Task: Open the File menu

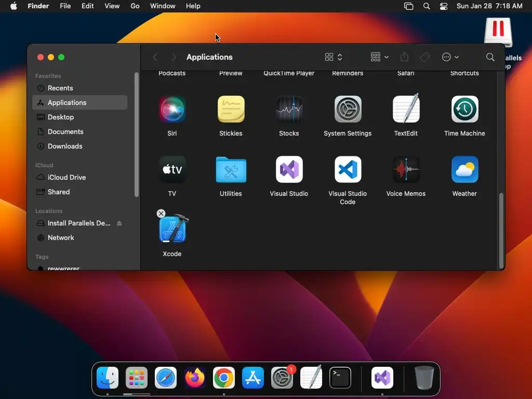Action: 65,6
